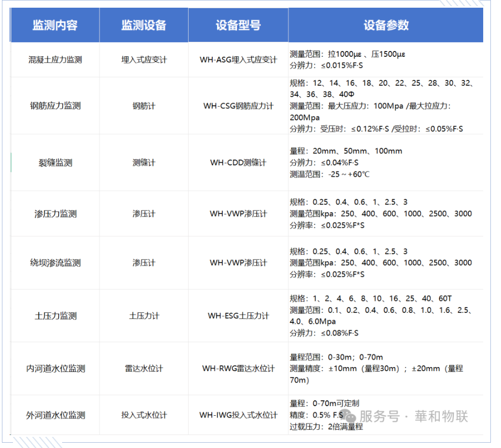Image resolution: width=501 pixels, height=448 pixels.
Task: Select WH-VWP渗压计 in 渗压力监测 row
Action: coord(238,214)
